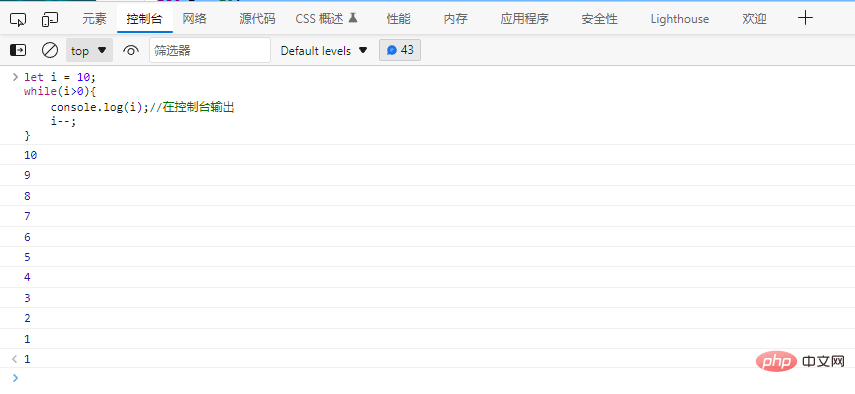
Task: Click the 筛选器 filter input field
Action: (210, 51)
